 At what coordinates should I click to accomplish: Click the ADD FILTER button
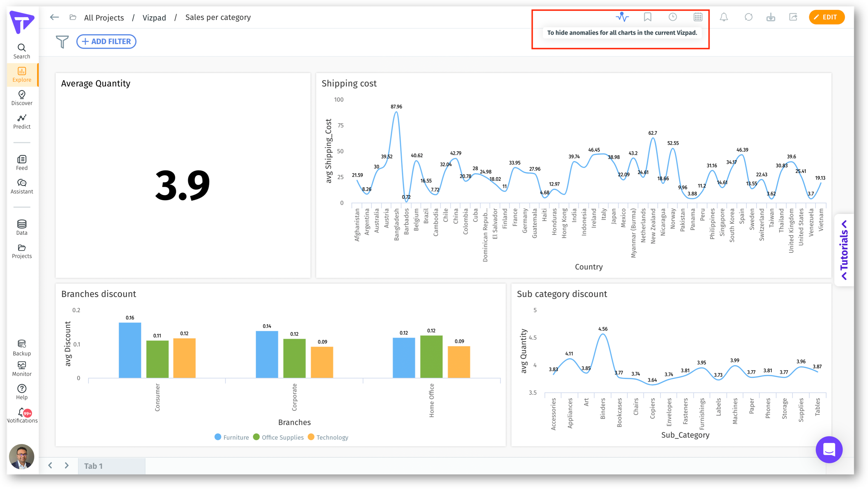click(106, 41)
